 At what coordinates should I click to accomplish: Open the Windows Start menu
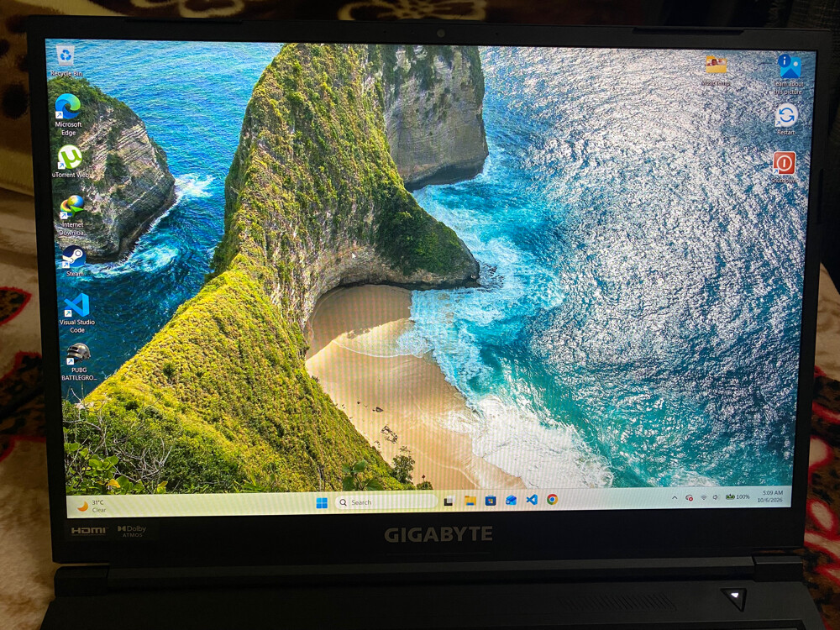pyautogui.click(x=322, y=502)
